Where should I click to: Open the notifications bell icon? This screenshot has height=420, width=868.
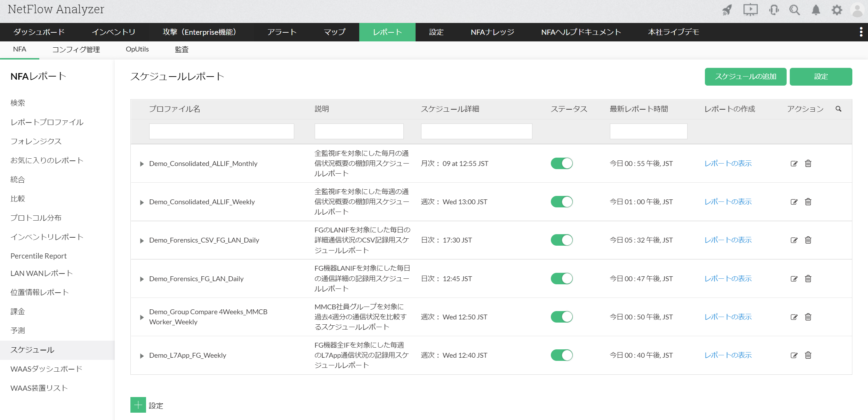point(816,10)
